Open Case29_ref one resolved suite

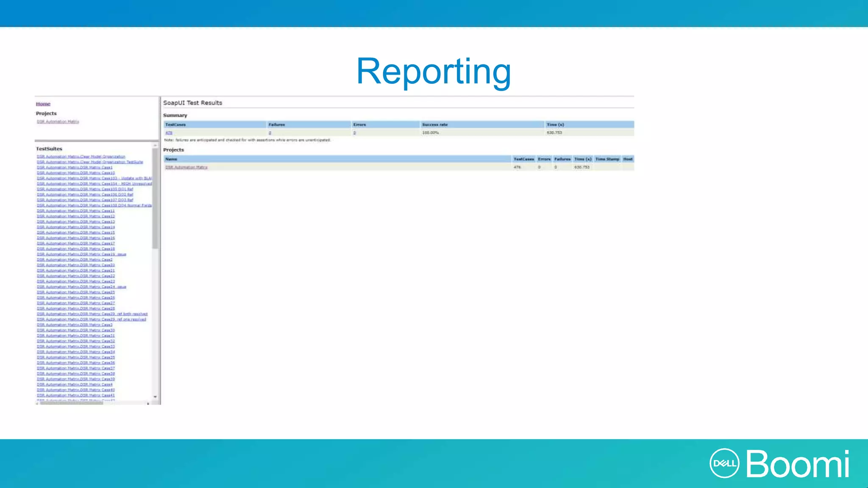pos(91,319)
